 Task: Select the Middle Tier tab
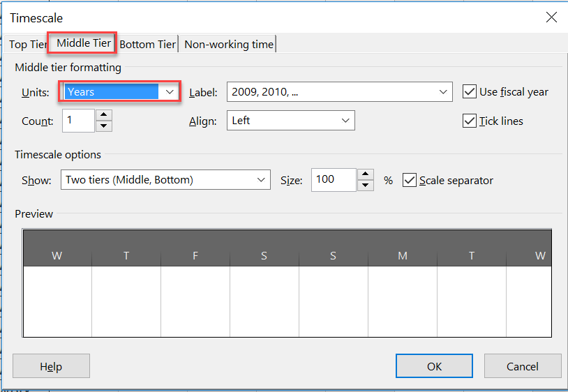pyautogui.click(x=83, y=43)
